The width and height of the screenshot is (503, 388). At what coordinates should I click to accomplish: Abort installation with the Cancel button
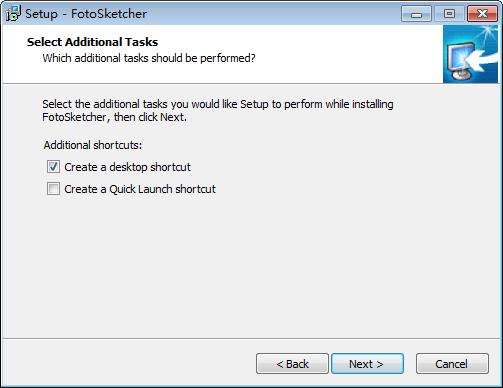pyautogui.click(x=452, y=364)
